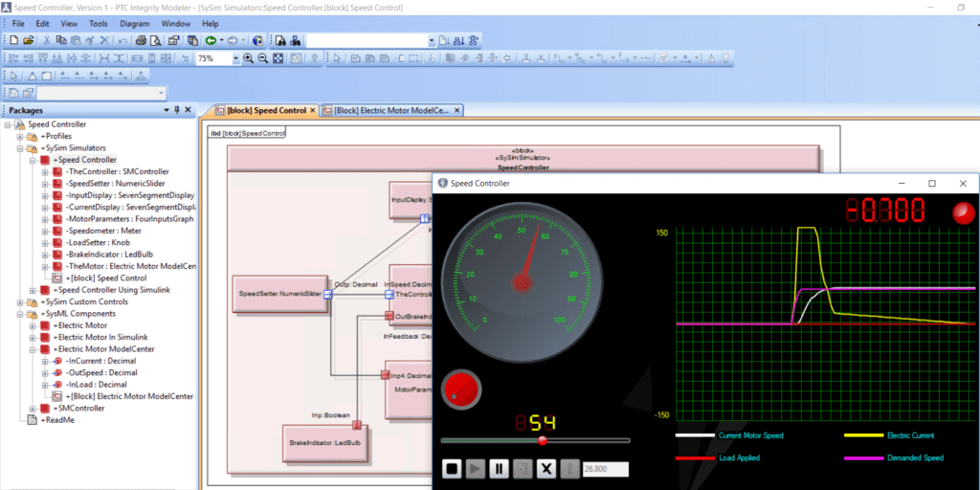Click the Paste clipboard icon
The height and width of the screenshot is (490, 980).
(75, 40)
